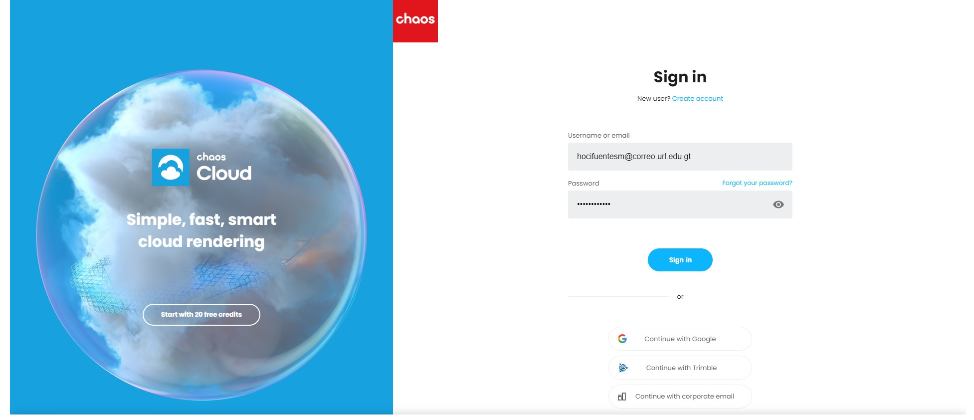
Task: Click the Username or email label
Action: [x=599, y=135]
